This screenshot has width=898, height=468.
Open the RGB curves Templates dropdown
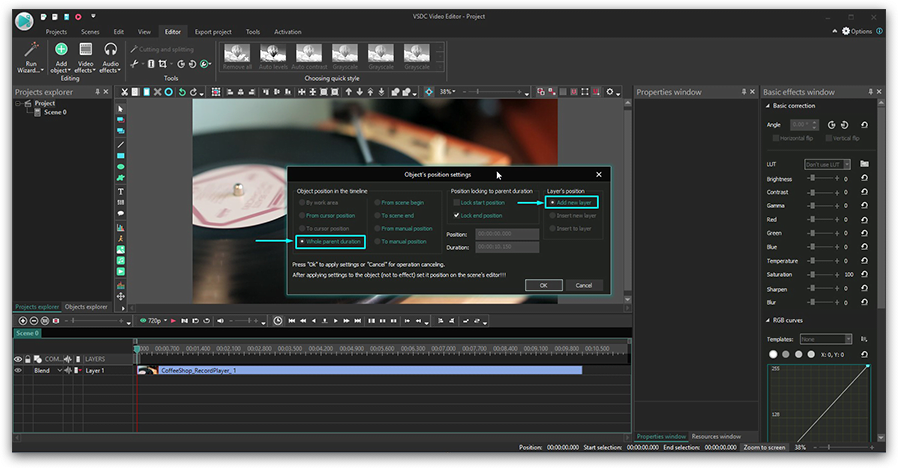pyautogui.click(x=827, y=339)
